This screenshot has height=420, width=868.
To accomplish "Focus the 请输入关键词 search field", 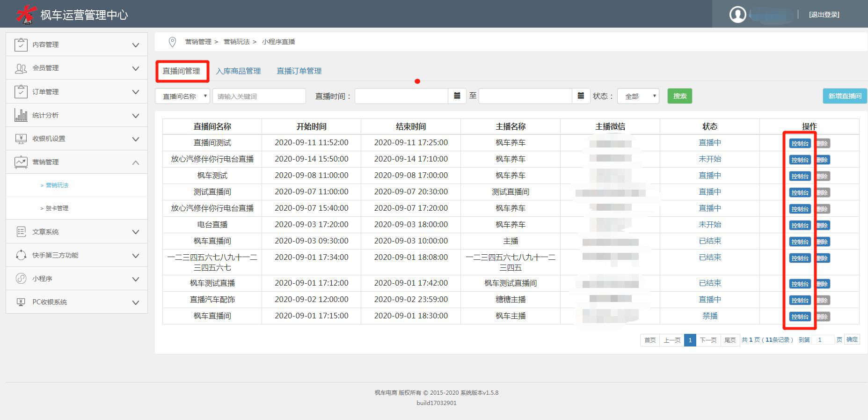I will (259, 96).
